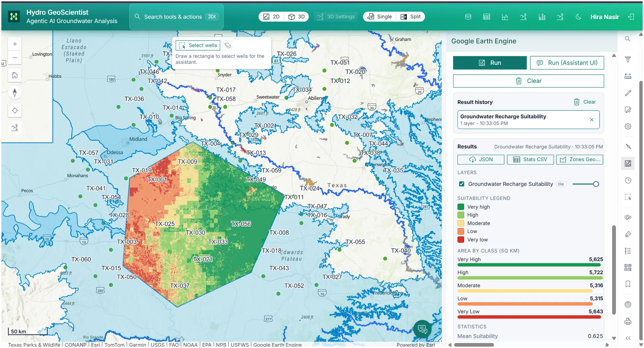Screen dimensions: 644x348
Task: Click the Very High area value 5,625
Action: 596,259
